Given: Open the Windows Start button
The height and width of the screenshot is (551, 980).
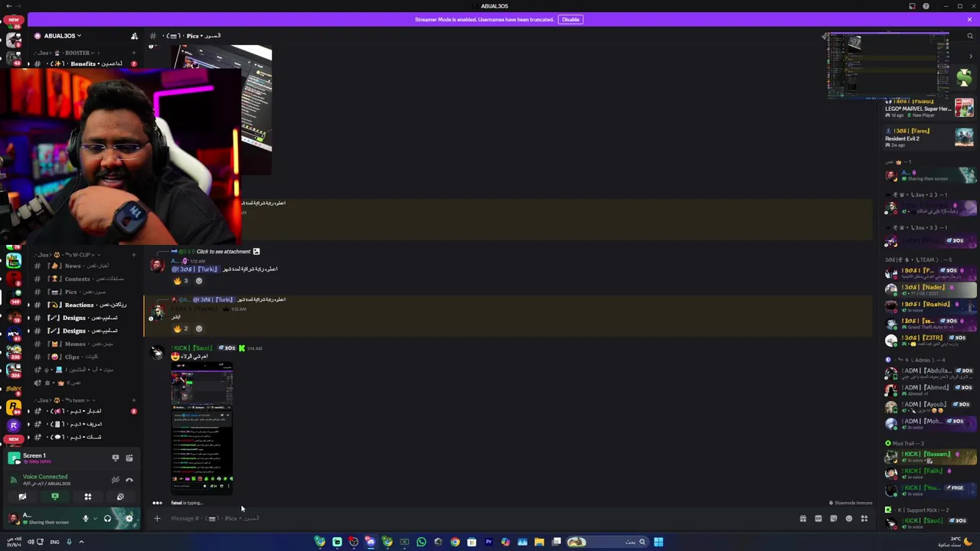Looking at the screenshot, I should pos(658,542).
